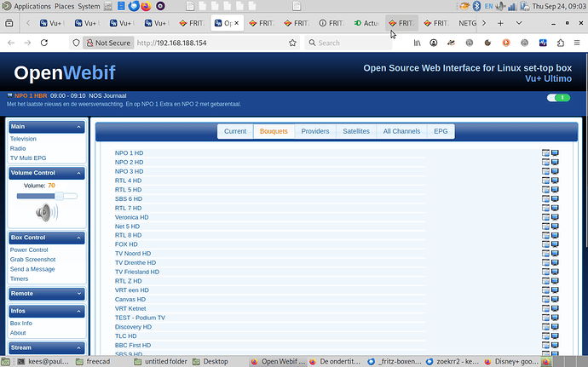588x367 pixels.
Task: Collapse the Volume Control panel
Action: coord(78,173)
